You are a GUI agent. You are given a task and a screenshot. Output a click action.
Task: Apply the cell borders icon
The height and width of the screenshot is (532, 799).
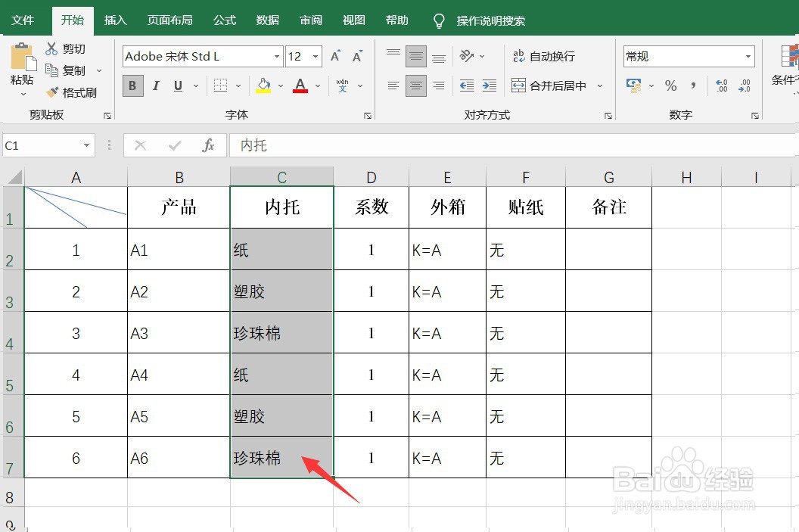pyautogui.click(x=221, y=86)
